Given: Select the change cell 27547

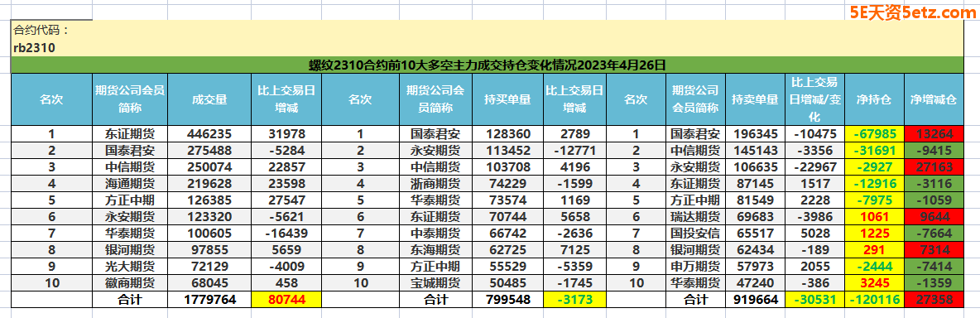Looking at the screenshot, I should [287, 200].
